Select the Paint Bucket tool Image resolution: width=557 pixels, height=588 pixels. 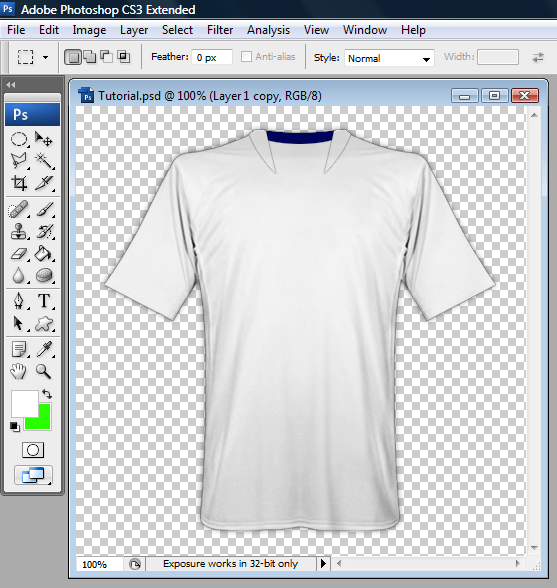tap(44, 254)
